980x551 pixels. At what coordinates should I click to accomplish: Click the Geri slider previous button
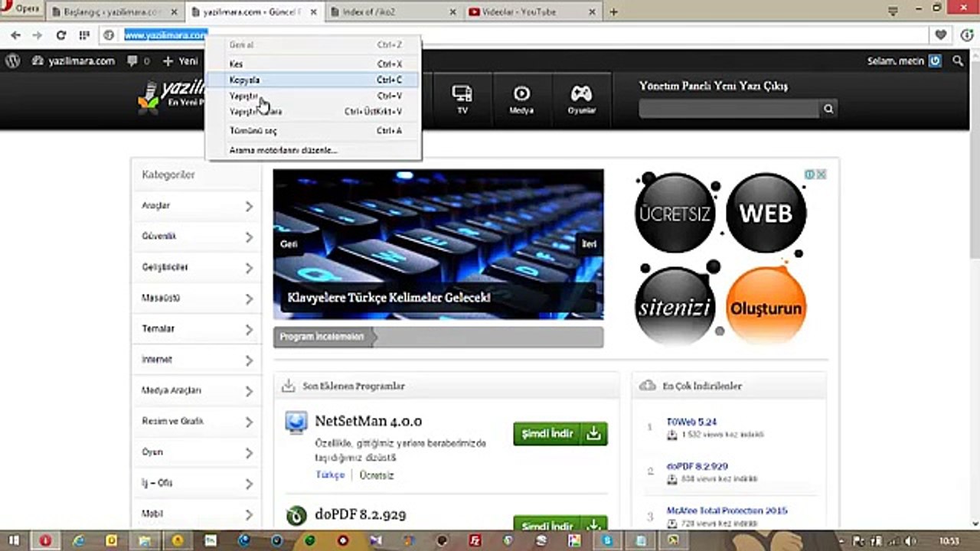[289, 243]
